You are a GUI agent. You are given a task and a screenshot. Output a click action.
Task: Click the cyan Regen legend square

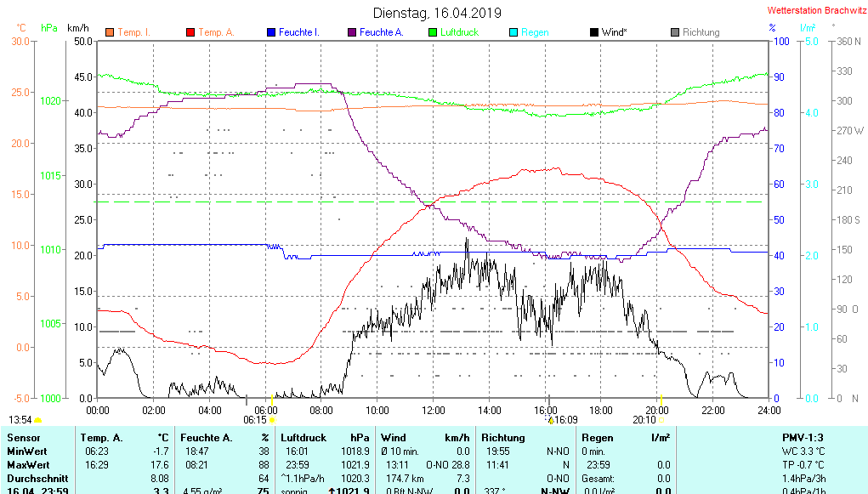(513, 32)
